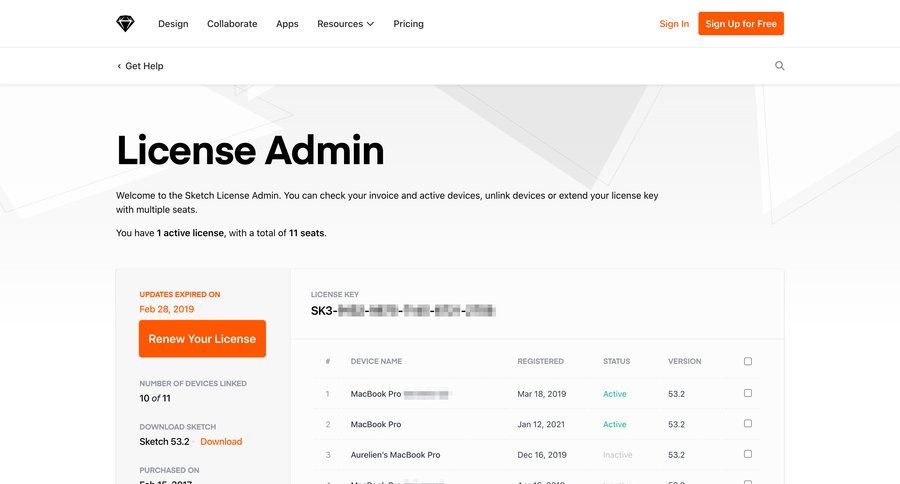
Task: Click the Mar 18, 2019 registered date
Action: (541, 394)
